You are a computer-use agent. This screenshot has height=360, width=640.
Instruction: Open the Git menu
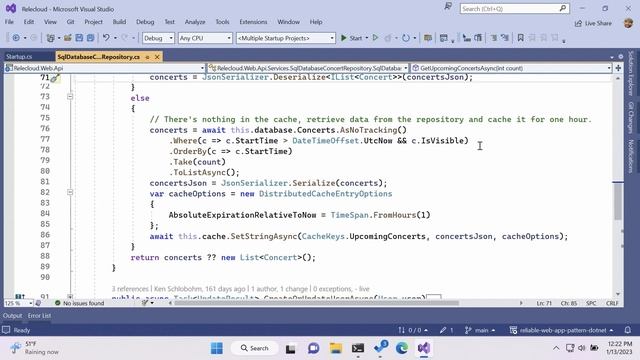(70, 22)
